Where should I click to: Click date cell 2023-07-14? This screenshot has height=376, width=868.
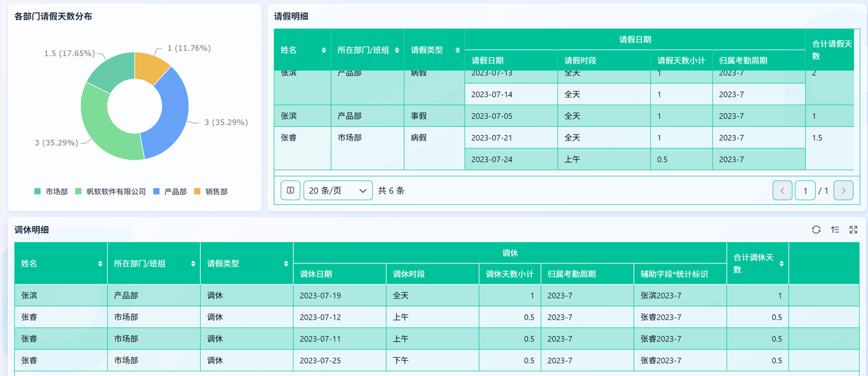511,94
